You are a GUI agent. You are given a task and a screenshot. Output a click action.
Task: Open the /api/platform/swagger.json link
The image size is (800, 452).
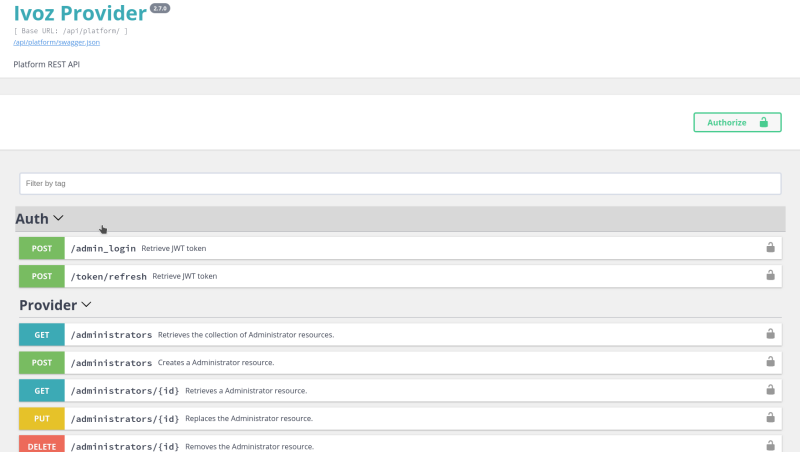(57, 42)
